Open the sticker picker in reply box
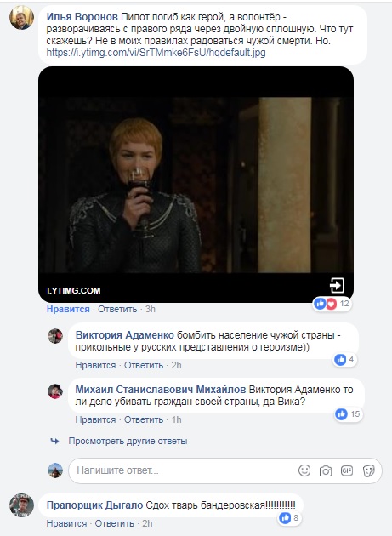This screenshot has height=536, width=392. tap(368, 470)
